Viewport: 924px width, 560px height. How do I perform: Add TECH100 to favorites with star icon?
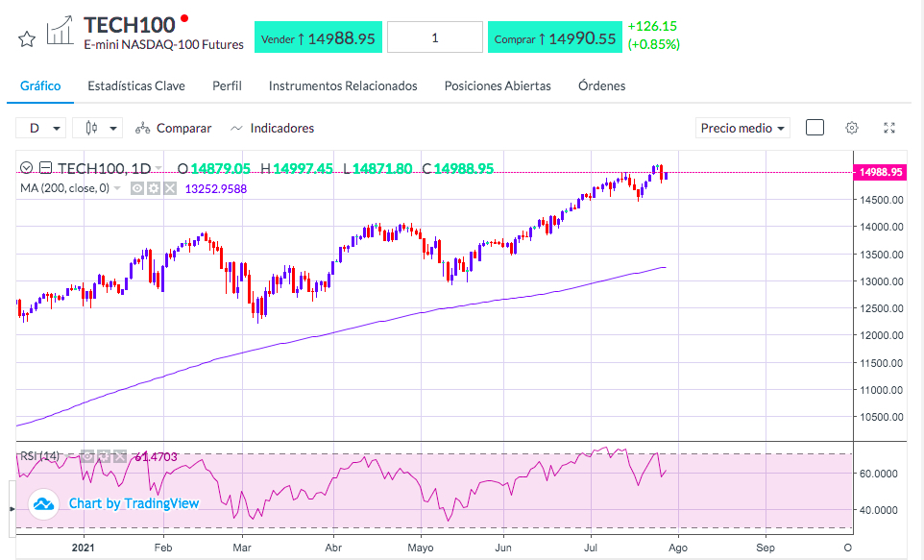(27, 39)
